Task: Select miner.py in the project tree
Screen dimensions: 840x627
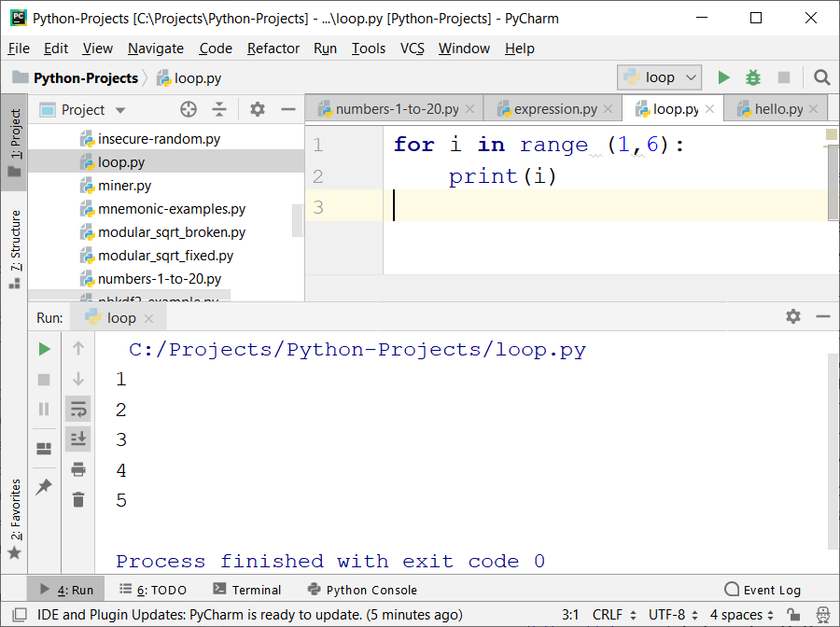Action: coord(124,186)
